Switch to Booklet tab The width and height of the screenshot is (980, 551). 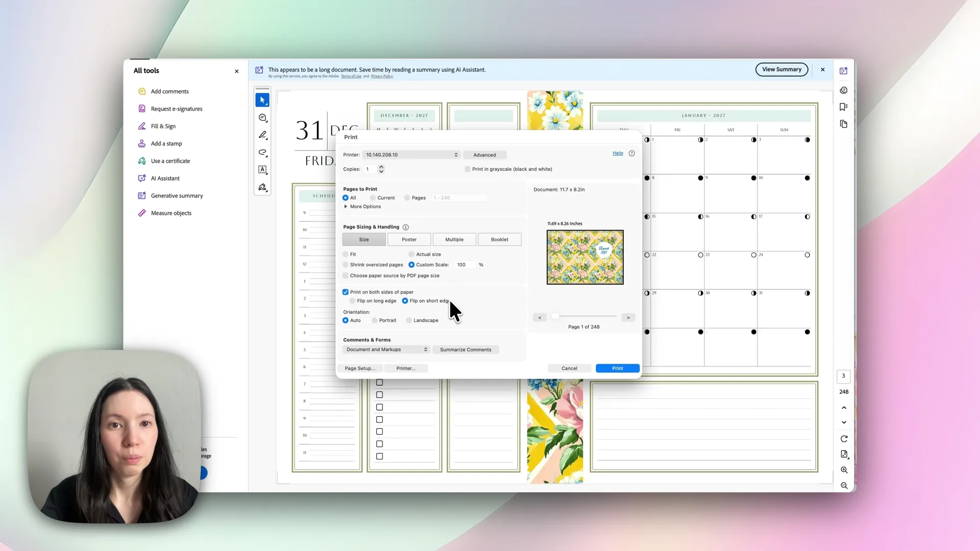(500, 239)
